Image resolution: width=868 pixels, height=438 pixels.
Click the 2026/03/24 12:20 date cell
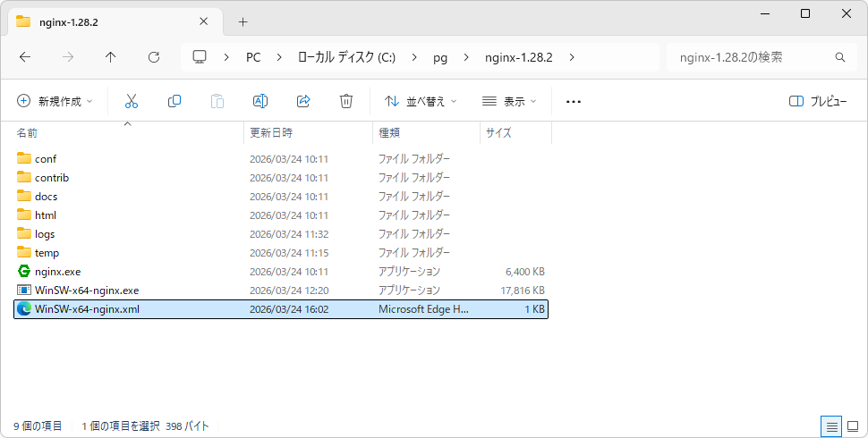(x=289, y=291)
